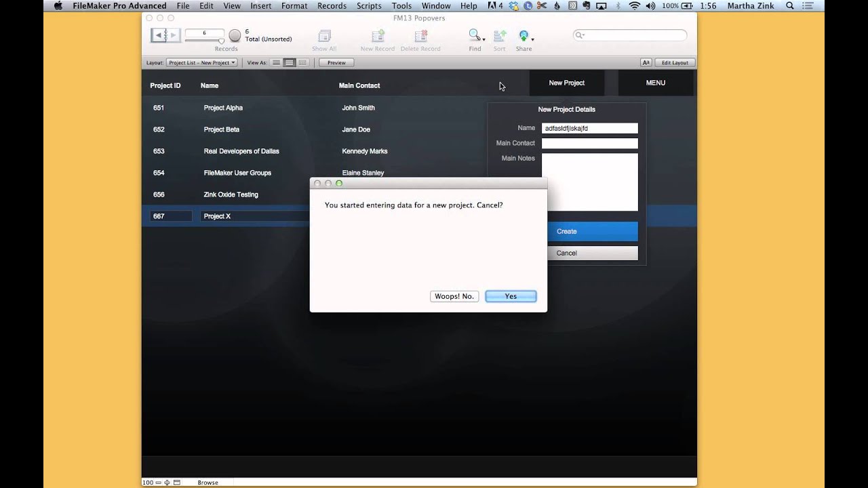868x488 pixels.
Task: Open the Insert menu
Action: click(261, 5)
